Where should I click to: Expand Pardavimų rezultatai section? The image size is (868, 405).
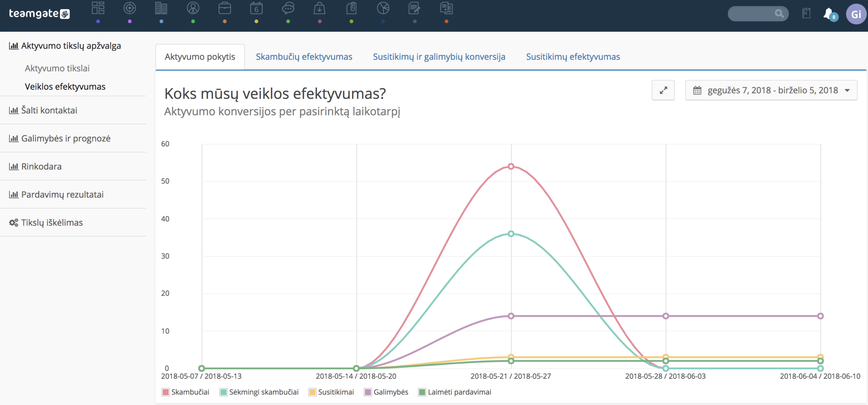pos(56,195)
